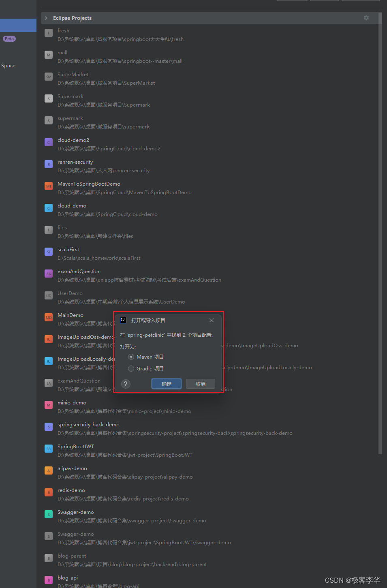Confirm import with the 确定 button
Image resolution: width=387 pixels, height=588 pixels.
coord(166,384)
